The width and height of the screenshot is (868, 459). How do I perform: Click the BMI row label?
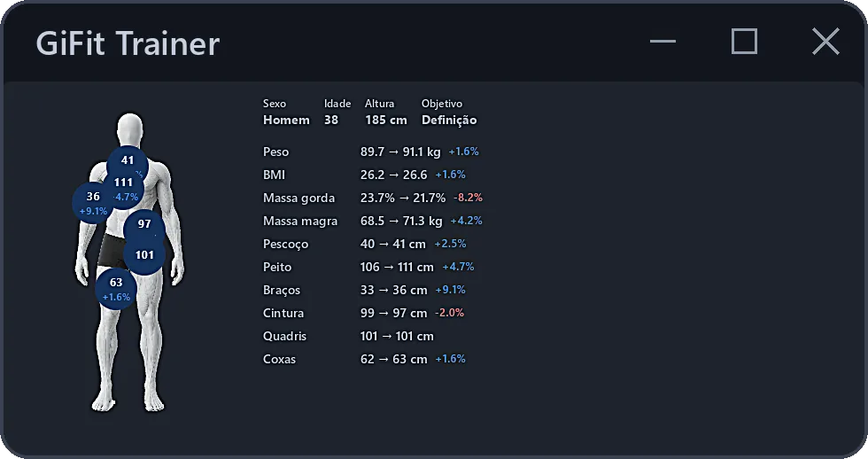tap(274, 175)
